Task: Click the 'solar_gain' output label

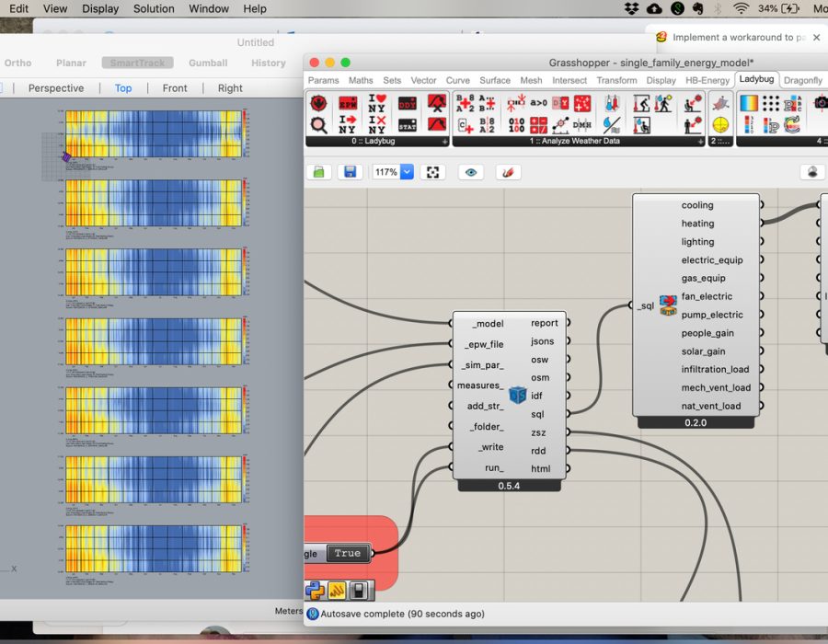Action: [x=703, y=351]
